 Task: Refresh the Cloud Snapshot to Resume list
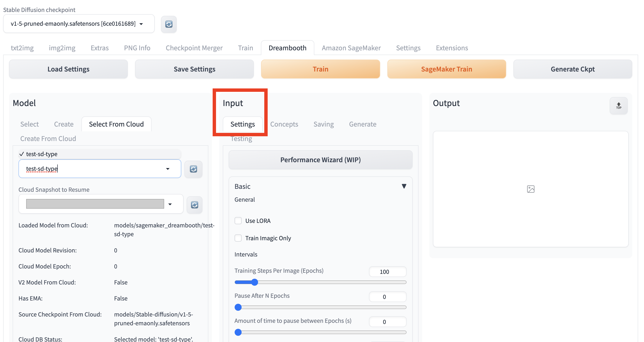click(194, 205)
